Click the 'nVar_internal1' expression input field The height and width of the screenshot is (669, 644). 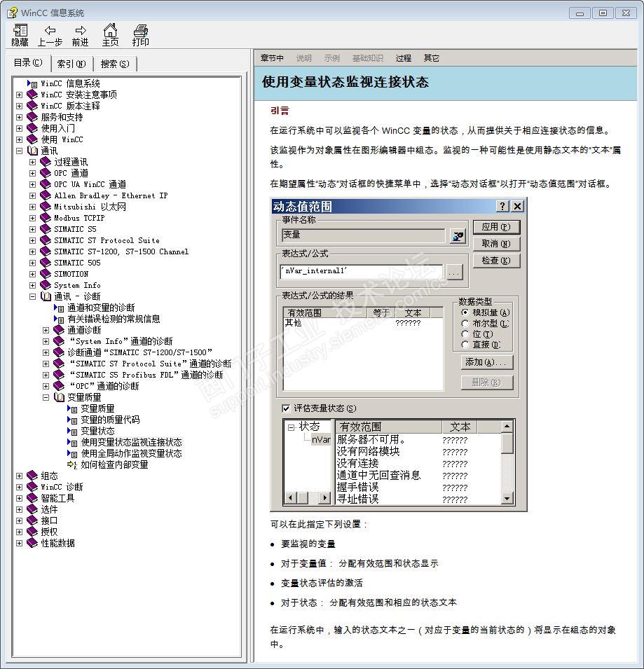[x=362, y=271]
